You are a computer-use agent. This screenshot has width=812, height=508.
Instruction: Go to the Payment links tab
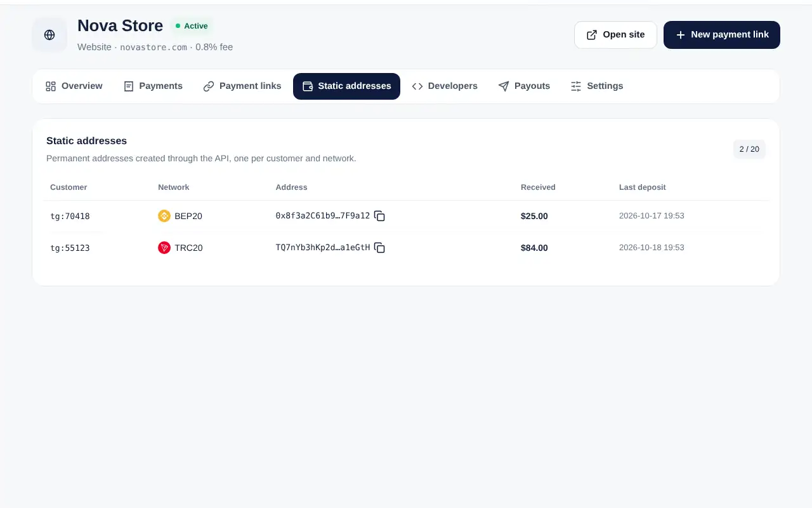(x=242, y=86)
